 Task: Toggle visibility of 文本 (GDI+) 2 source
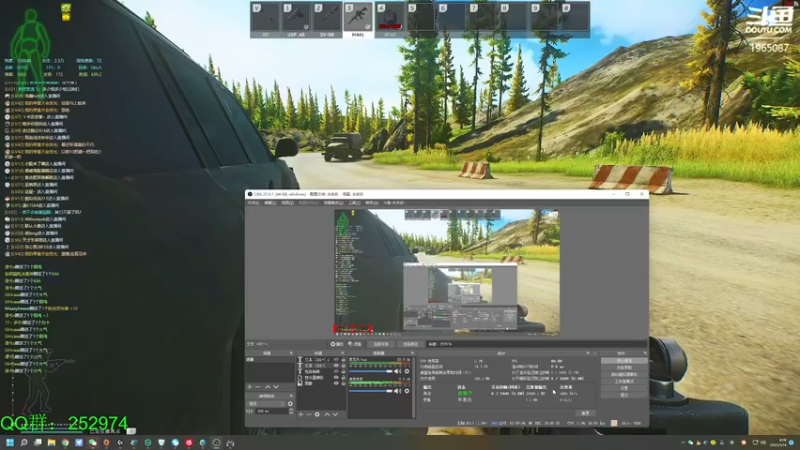click(336, 360)
